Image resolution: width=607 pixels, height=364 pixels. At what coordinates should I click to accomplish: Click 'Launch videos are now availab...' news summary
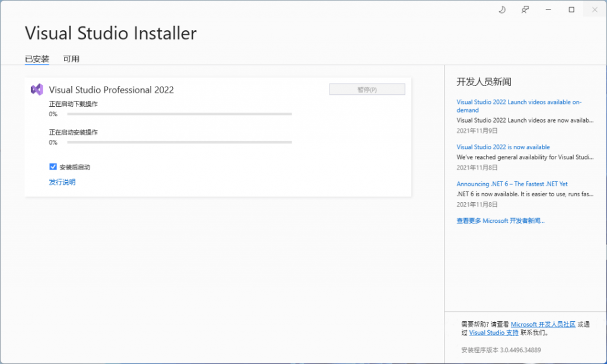click(x=525, y=120)
